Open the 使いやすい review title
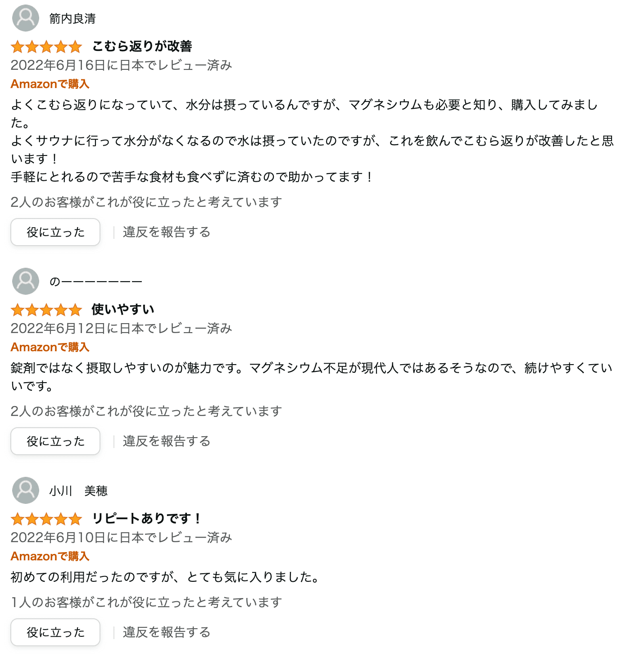644x658 pixels. pos(123,309)
